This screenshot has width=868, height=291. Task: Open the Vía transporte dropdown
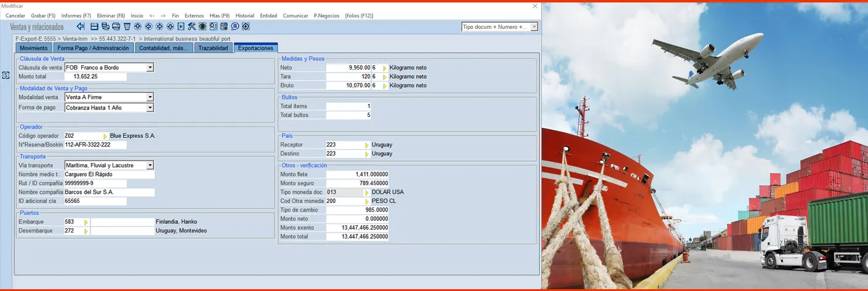(x=150, y=165)
